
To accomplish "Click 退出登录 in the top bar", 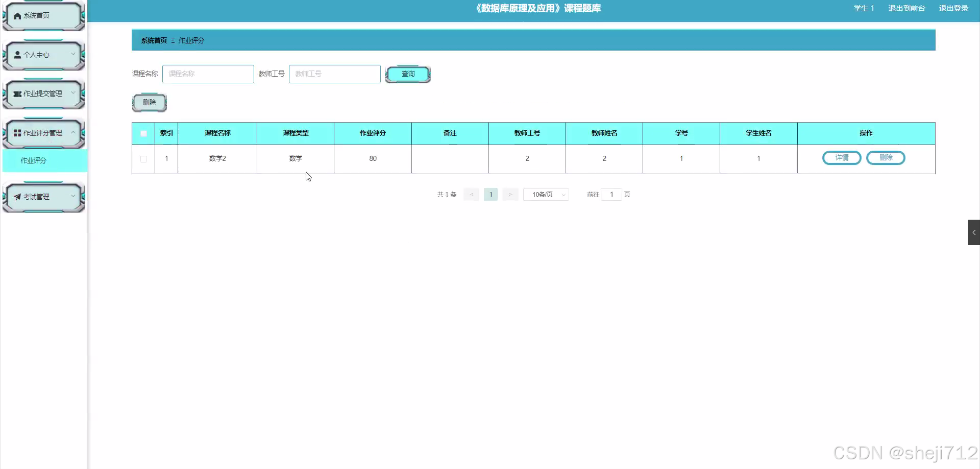I will [953, 8].
